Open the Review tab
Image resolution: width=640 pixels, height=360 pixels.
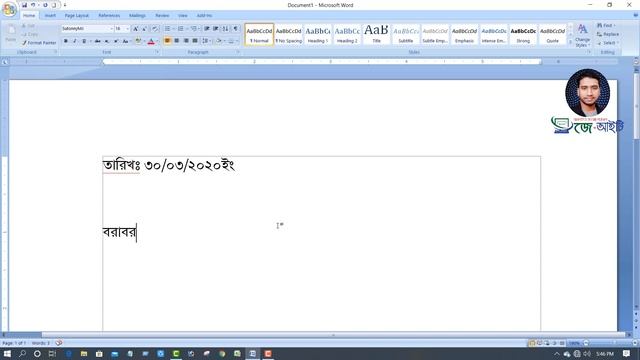click(162, 16)
